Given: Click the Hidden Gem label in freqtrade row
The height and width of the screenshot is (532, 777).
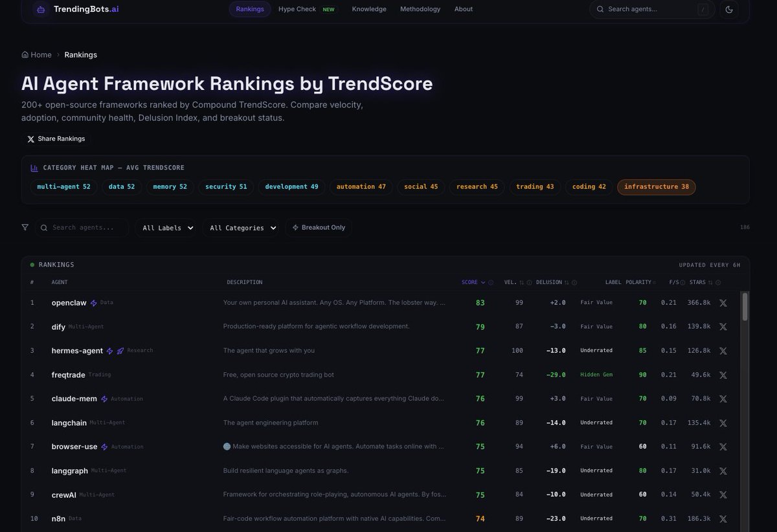Looking at the screenshot, I should click(x=596, y=375).
